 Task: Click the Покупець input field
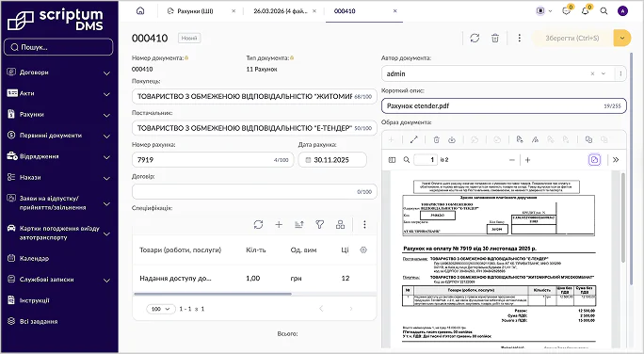pos(254,97)
